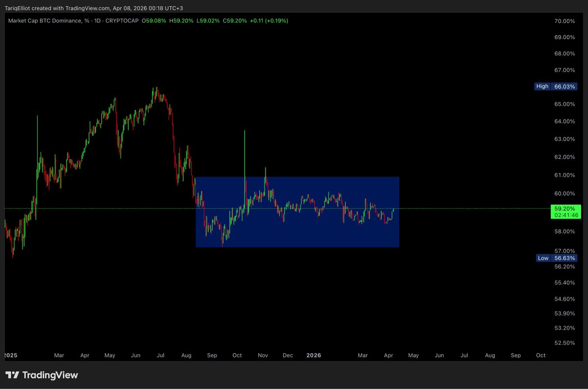Select the High 66.03% price label
The image size is (588, 389).
coord(556,86)
